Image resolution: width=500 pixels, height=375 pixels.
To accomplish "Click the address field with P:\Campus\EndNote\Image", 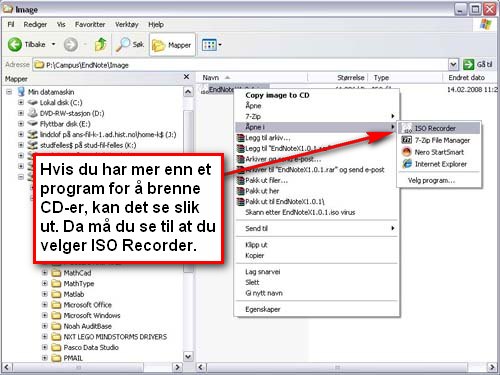I will 241,65.
